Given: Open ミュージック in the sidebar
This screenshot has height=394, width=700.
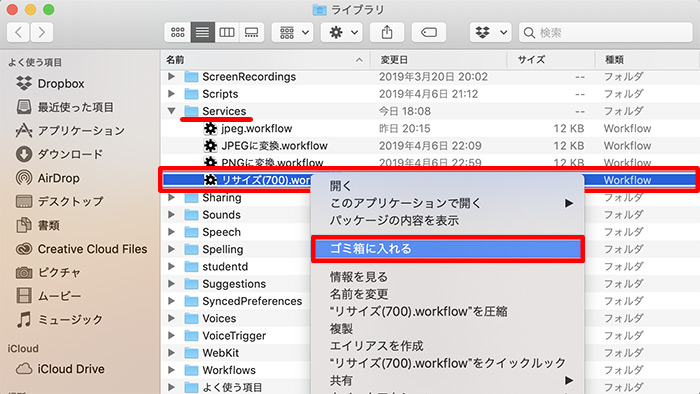Looking at the screenshot, I should pos(59,319).
